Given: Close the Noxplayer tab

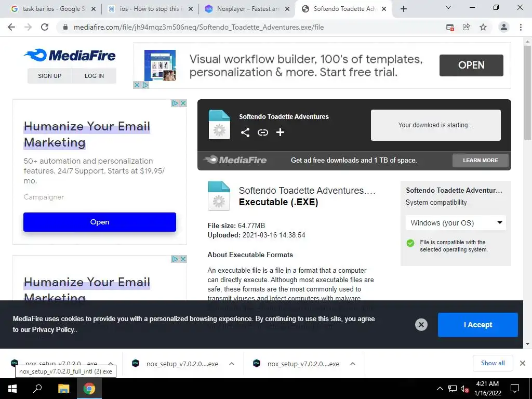Looking at the screenshot, I should click(287, 9).
